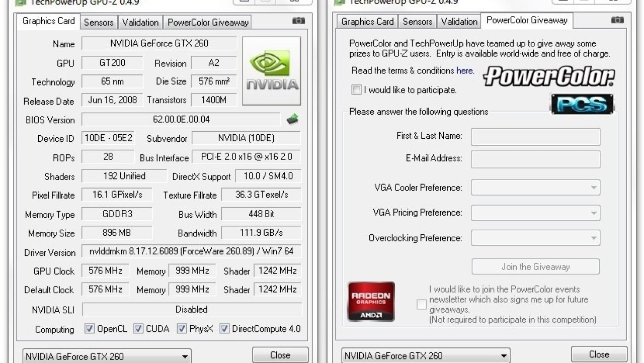This screenshot has width=644, height=363.
Task: Click the GPU Clock value '576 MHz'
Action: 105,270
